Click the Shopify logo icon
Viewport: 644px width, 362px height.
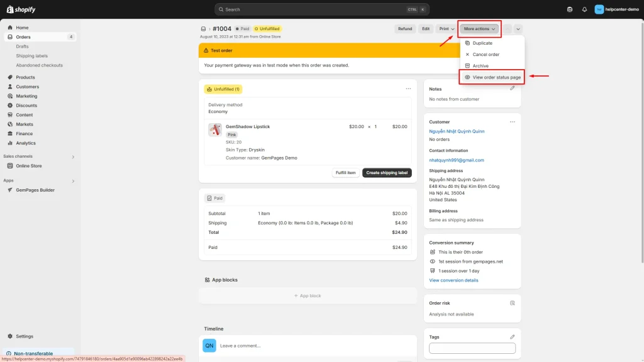click(x=11, y=9)
